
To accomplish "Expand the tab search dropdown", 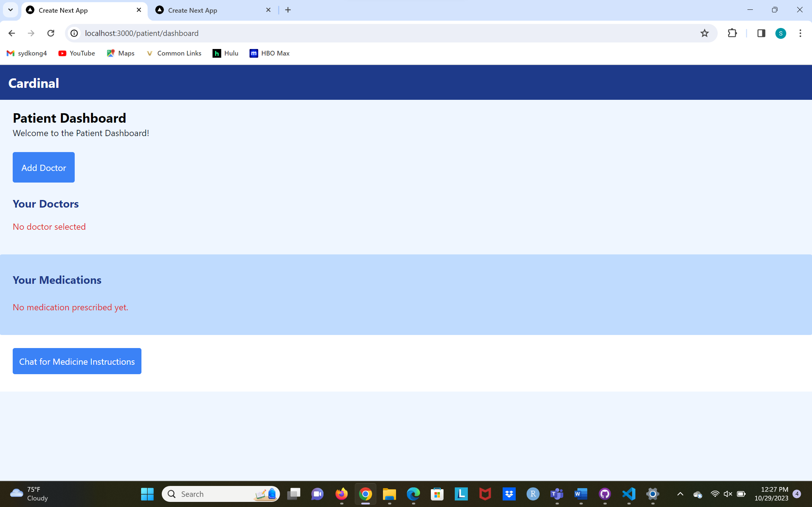I will (11, 10).
